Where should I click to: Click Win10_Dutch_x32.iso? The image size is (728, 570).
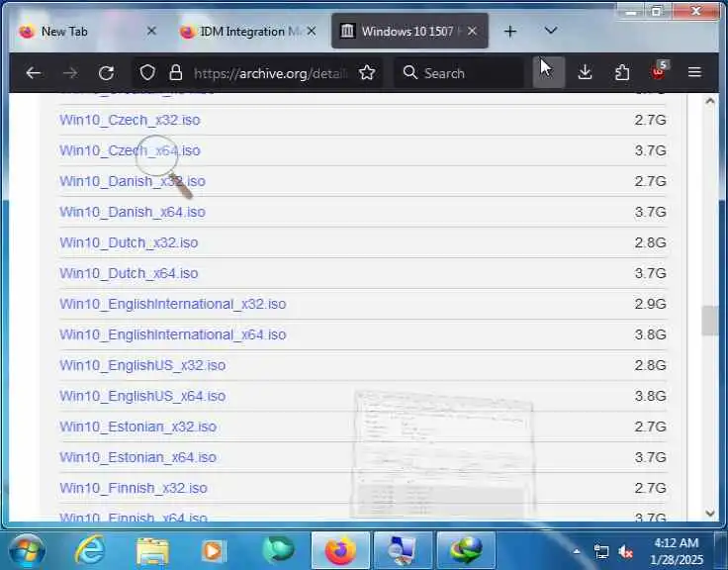pyautogui.click(x=129, y=242)
